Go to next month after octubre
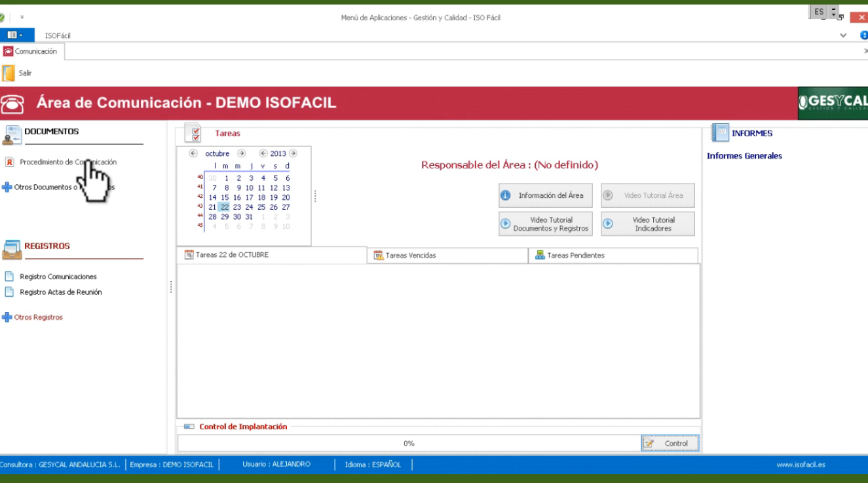The image size is (868, 483). click(241, 153)
